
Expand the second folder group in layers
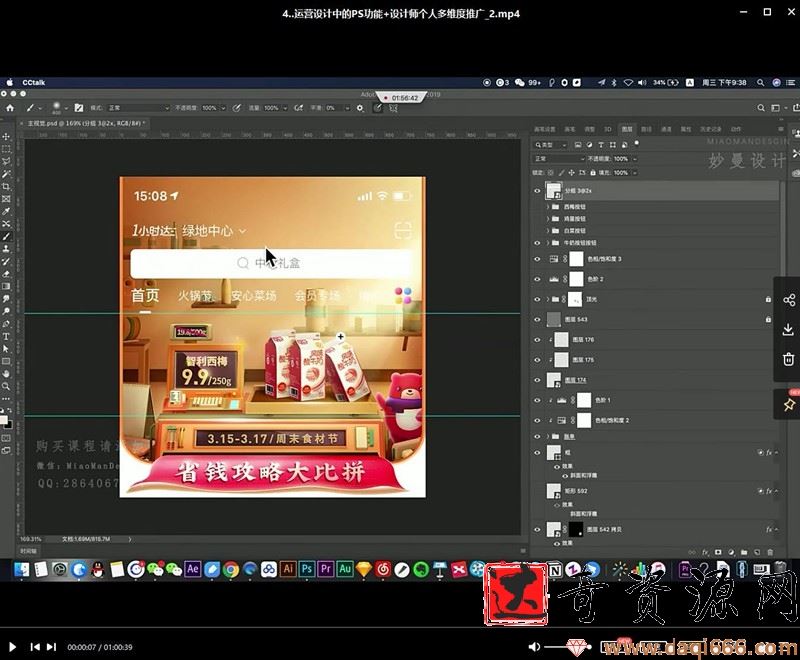click(548, 219)
